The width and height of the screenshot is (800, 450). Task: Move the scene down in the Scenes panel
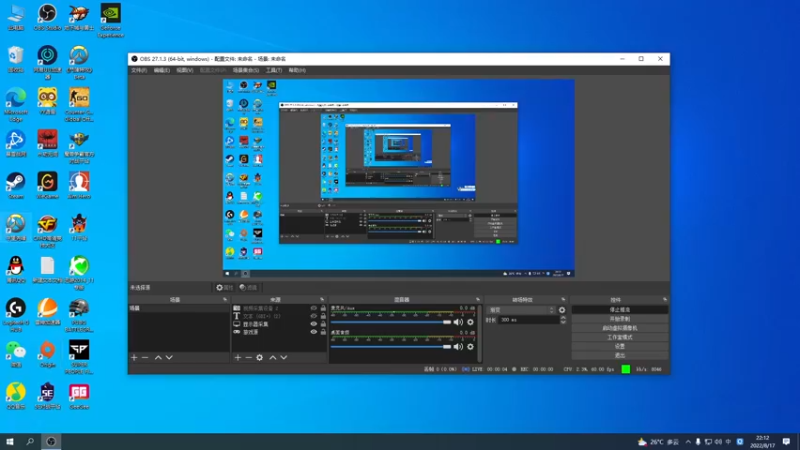(169, 358)
